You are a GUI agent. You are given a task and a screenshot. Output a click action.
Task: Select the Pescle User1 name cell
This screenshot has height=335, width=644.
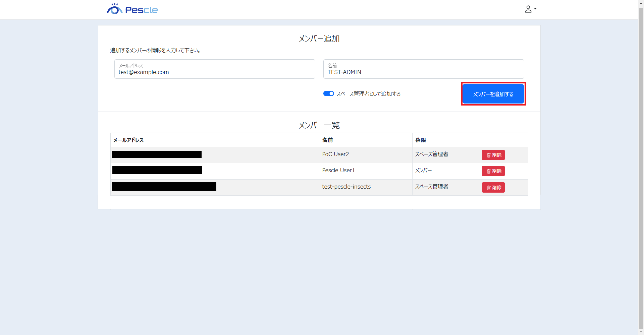[x=338, y=170]
